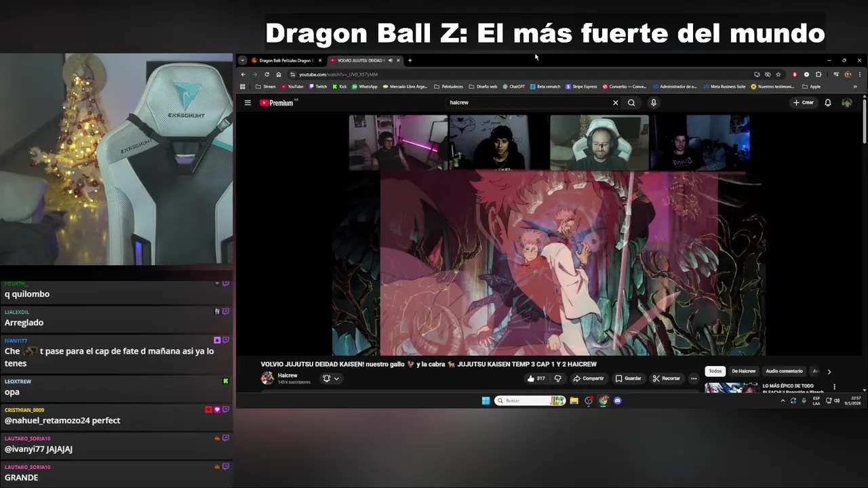
Task: Open the WhatsApp bookmark
Action: coord(365,87)
